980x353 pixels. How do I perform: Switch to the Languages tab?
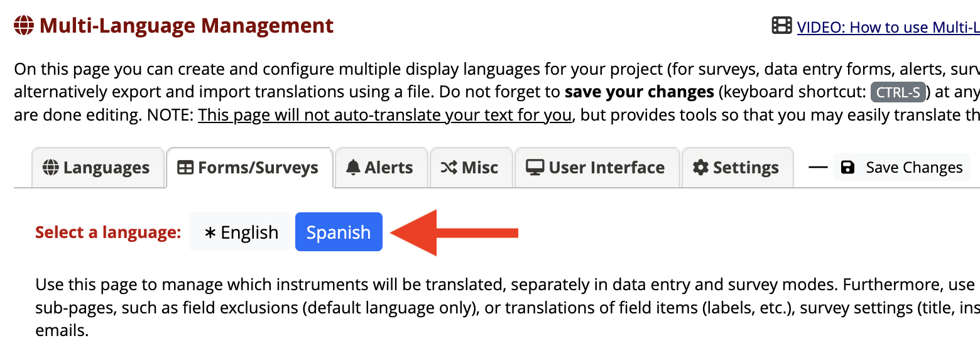[97, 168]
